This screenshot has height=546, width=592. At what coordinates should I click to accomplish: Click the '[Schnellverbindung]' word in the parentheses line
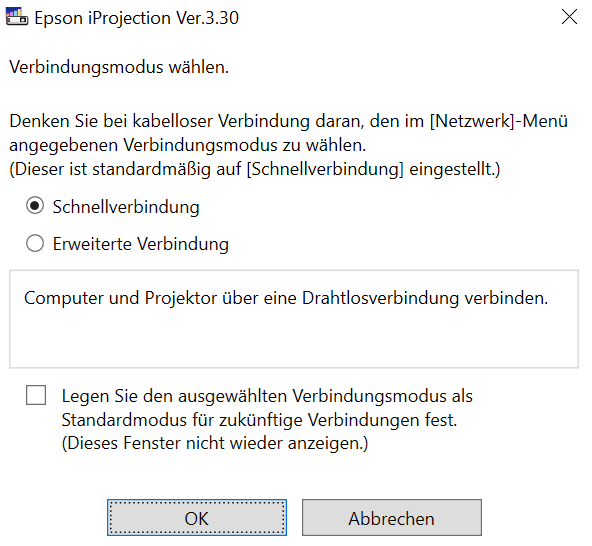pos(325,169)
